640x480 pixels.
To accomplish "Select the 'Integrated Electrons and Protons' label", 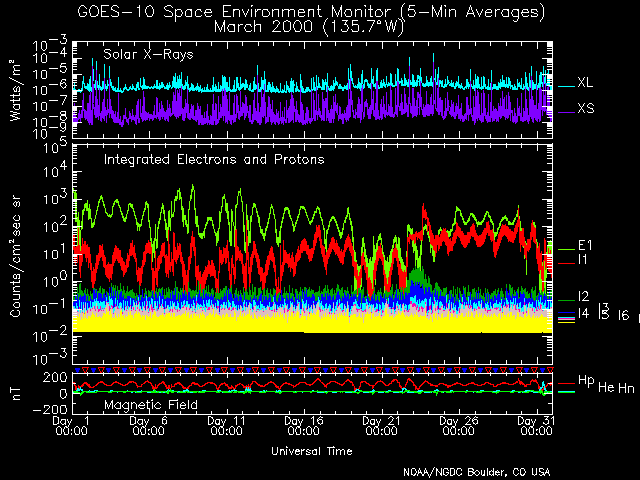I will (214, 159).
